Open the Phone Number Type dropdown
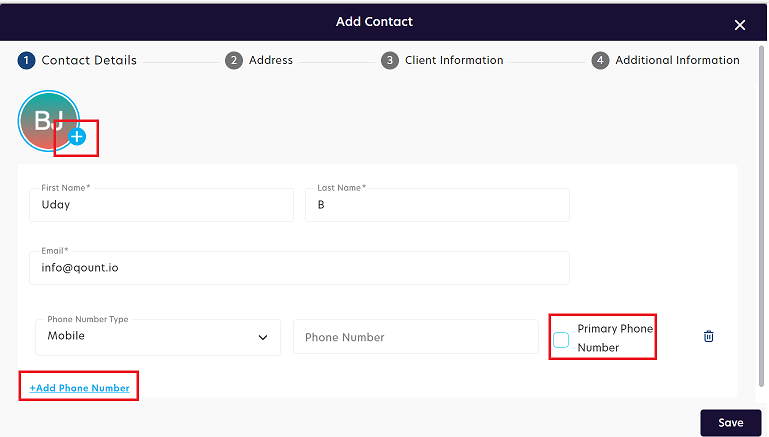The width and height of the screenshot is (769, 437). [x=158, y=337]
